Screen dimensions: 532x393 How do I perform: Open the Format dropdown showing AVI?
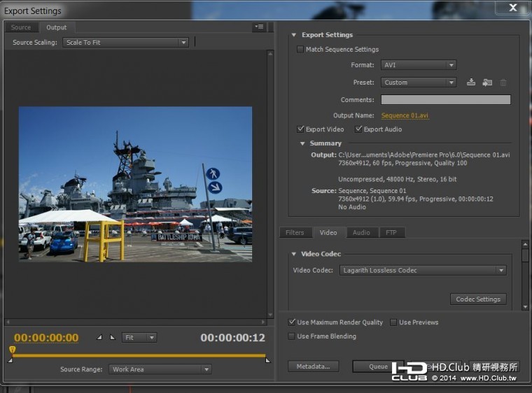[x=419, y=65]
